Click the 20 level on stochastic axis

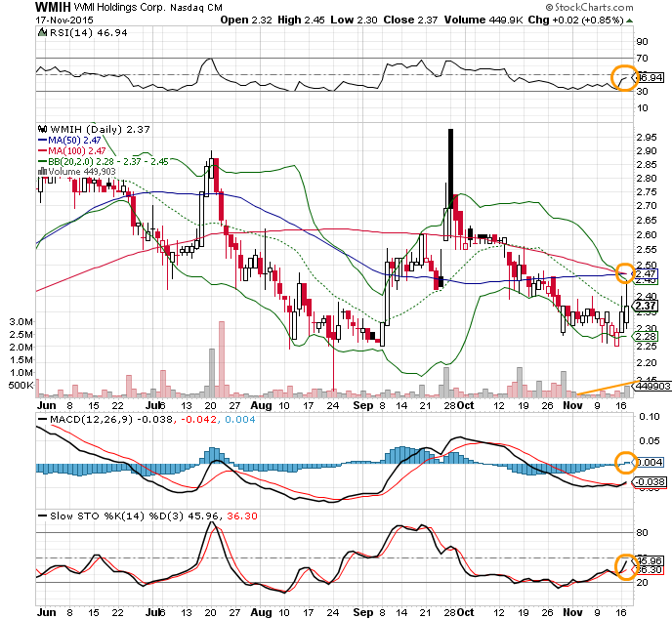[642, 583]
